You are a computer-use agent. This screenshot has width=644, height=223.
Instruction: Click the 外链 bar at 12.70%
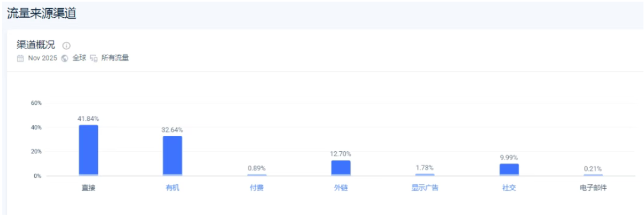click(x=341, y=168)
